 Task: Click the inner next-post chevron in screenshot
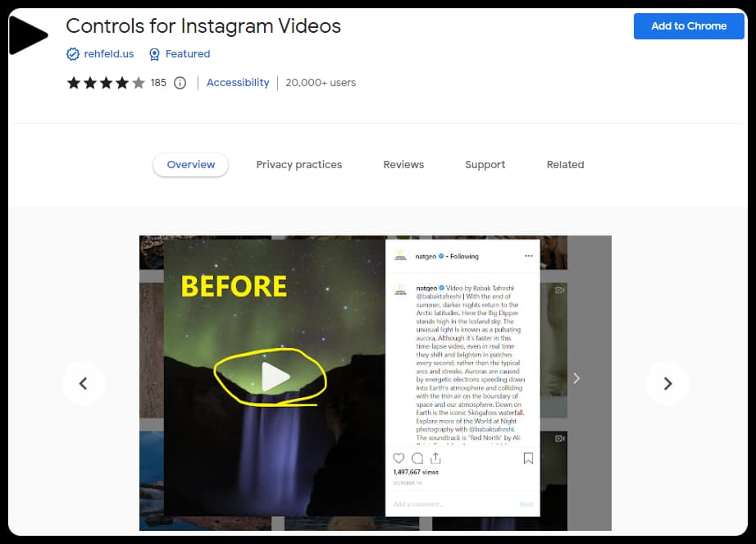point(576,378)
